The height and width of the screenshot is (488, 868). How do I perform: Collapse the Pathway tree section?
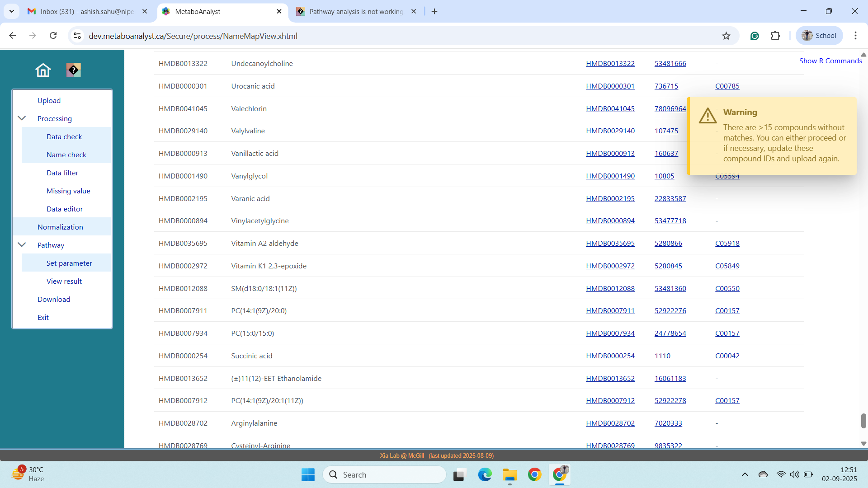(x=22, y=245)
